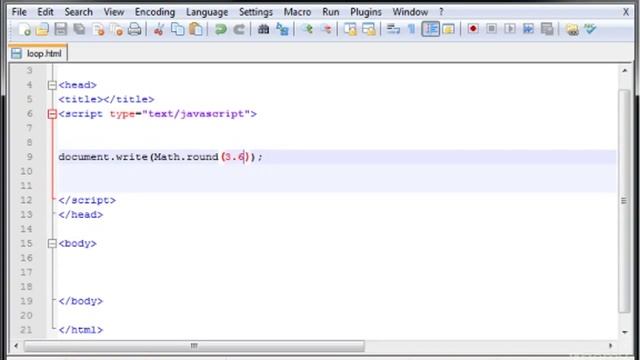Paste from clipboard icon

pos(196,29)
